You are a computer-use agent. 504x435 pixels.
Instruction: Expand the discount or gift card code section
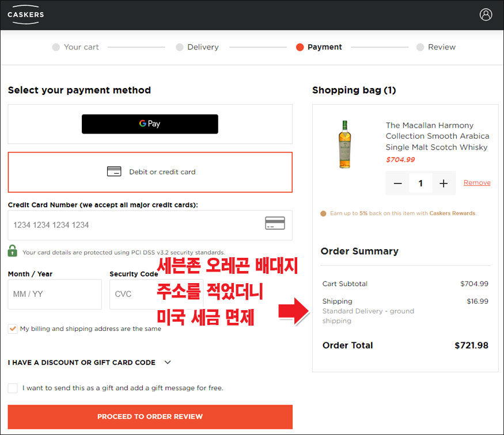click(89, 362)
